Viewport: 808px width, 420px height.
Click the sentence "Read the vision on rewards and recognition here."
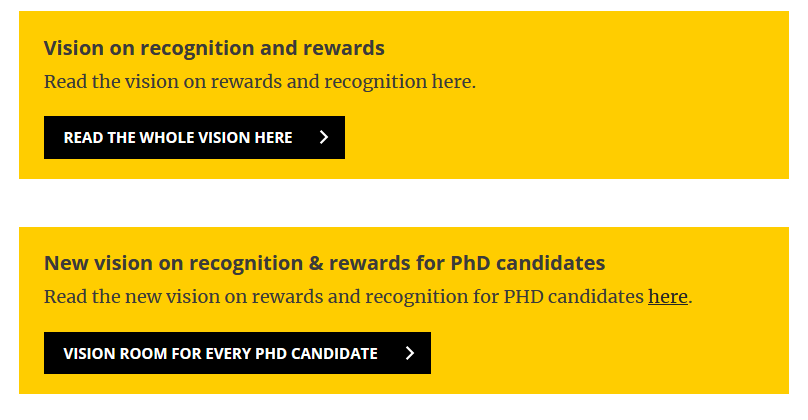[259, 81]
